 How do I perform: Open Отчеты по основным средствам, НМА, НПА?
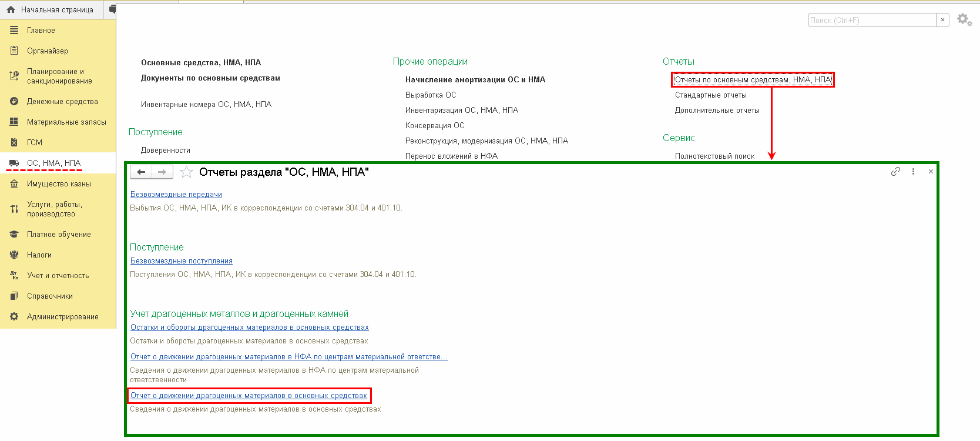coord(753,79)
